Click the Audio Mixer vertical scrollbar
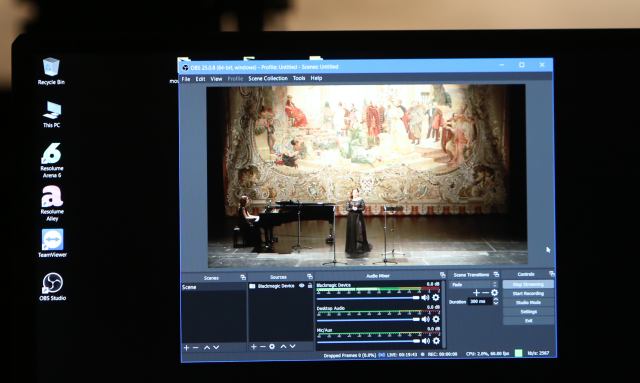 tap(444, 314)
